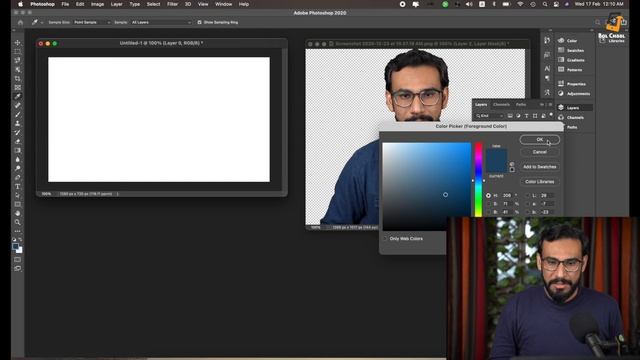
Task: Select the Move tool
Action: pyautogui.click(x=18, y=42)
